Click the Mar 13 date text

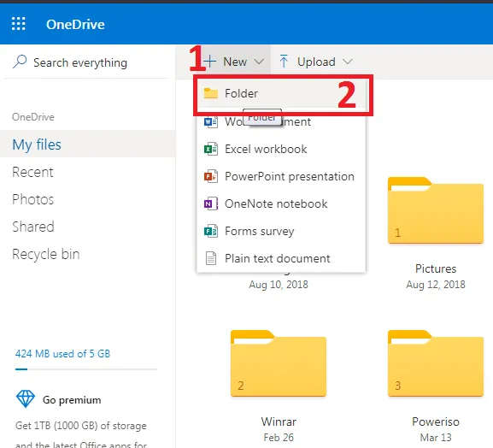pos(436,437)
